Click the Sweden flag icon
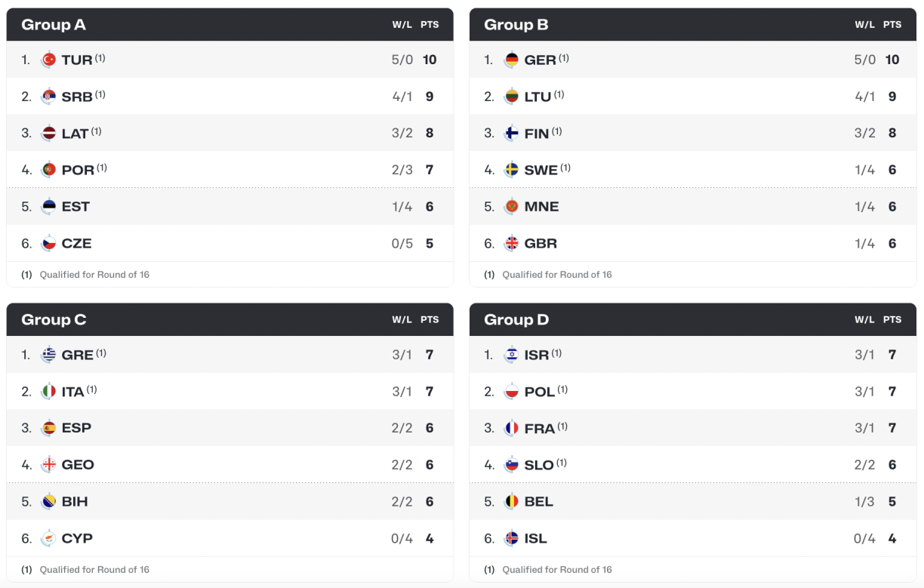The image size is (924, 588). 512,170
